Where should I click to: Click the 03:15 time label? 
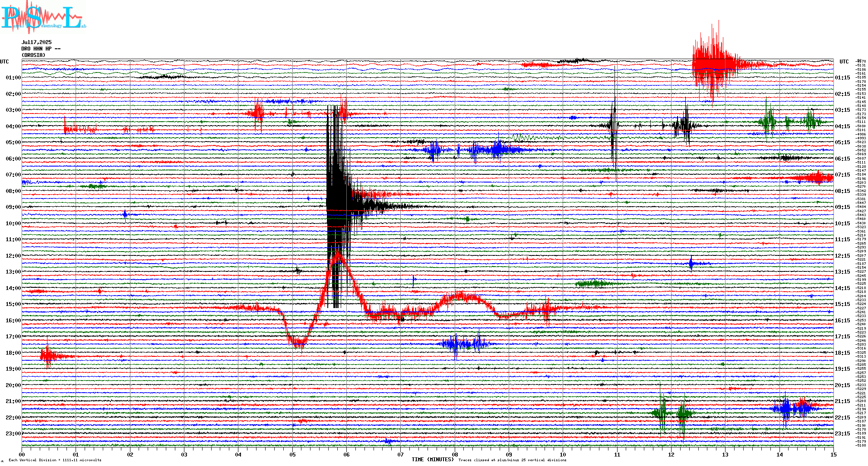coord(843,110)
